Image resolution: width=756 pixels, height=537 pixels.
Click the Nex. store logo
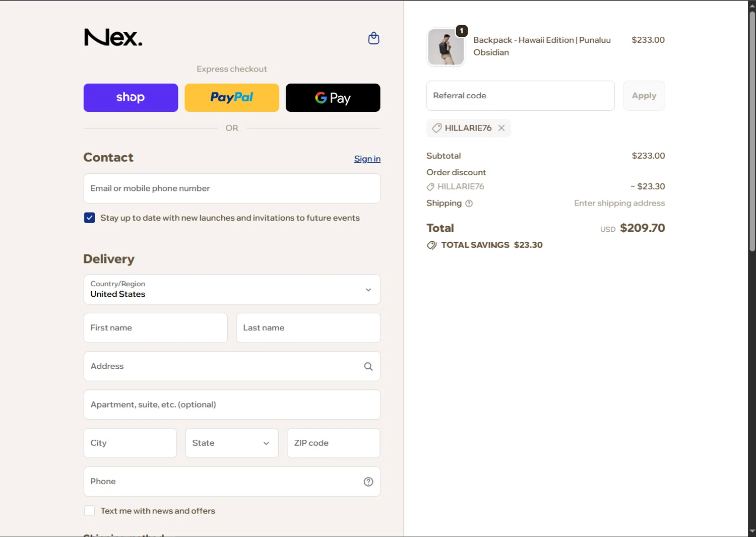tap(113, 37)
